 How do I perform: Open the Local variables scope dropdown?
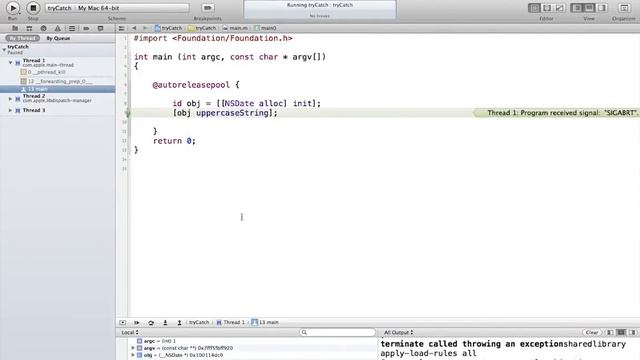[130, 332]
